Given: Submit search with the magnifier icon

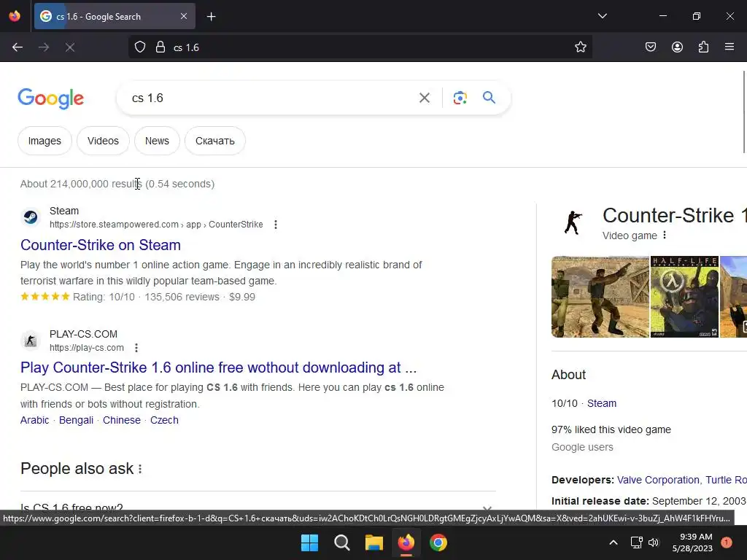Looking at the screenshot, I should [x=489, y=98].
